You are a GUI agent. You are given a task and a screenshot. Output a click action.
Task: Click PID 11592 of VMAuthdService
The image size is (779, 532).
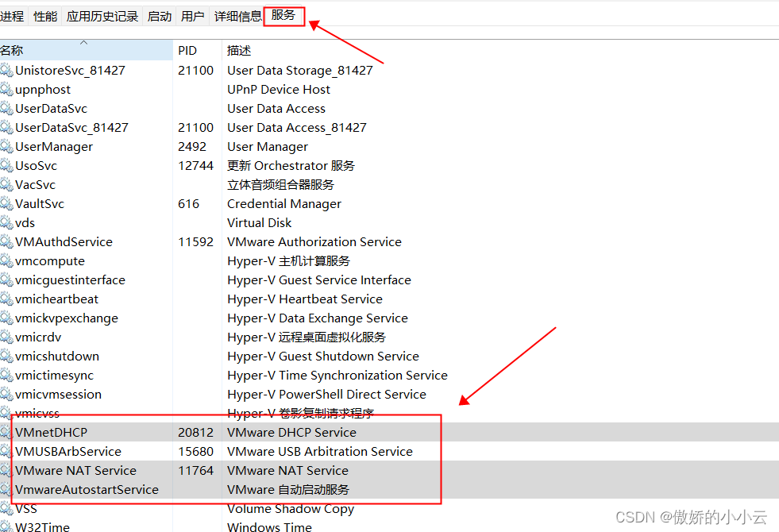[196, 241]
